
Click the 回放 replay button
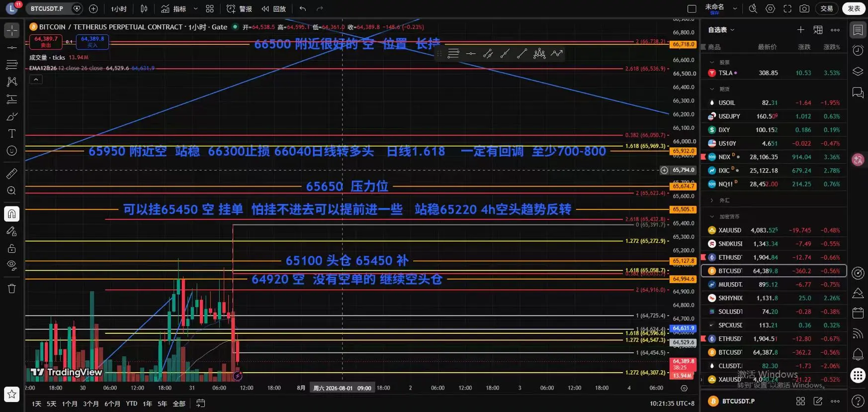coord(274,8)
